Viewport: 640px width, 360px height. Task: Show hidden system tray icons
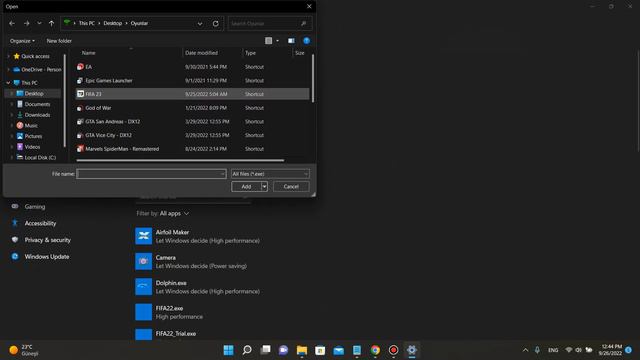click(525, 350)
